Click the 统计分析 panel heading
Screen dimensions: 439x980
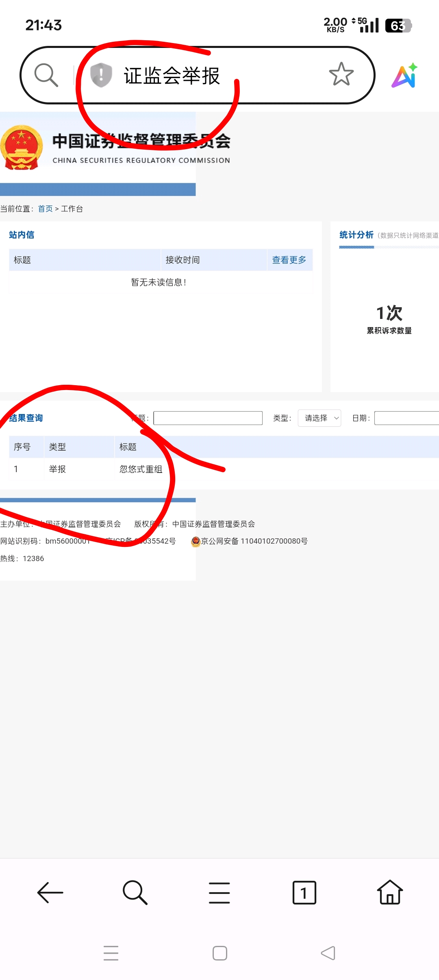(356, 235)
